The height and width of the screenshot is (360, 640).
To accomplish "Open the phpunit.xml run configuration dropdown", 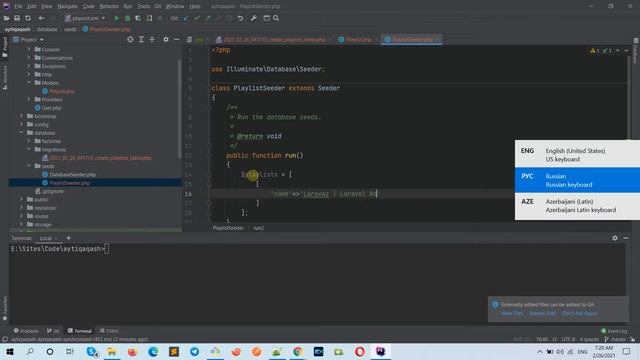I will [x=85, y=18].
